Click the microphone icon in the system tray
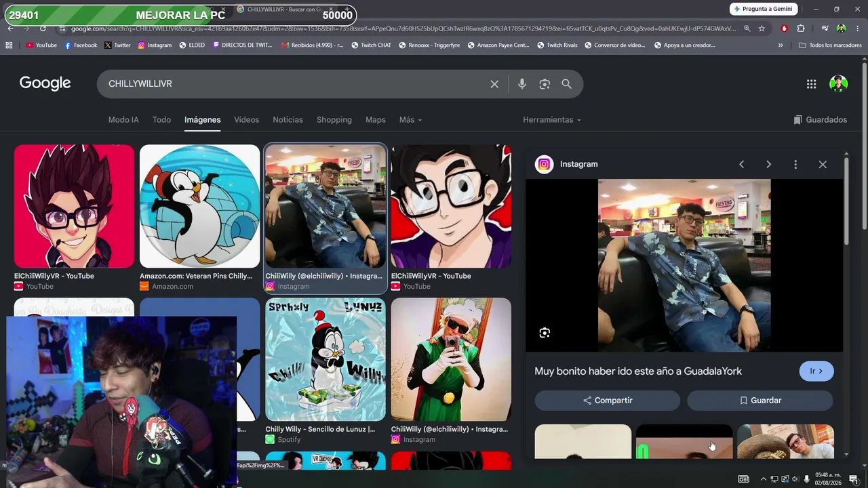 point(806,479)
